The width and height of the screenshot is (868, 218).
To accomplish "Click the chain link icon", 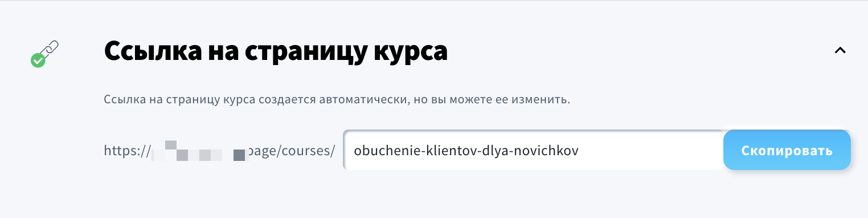I will [50, 50].
